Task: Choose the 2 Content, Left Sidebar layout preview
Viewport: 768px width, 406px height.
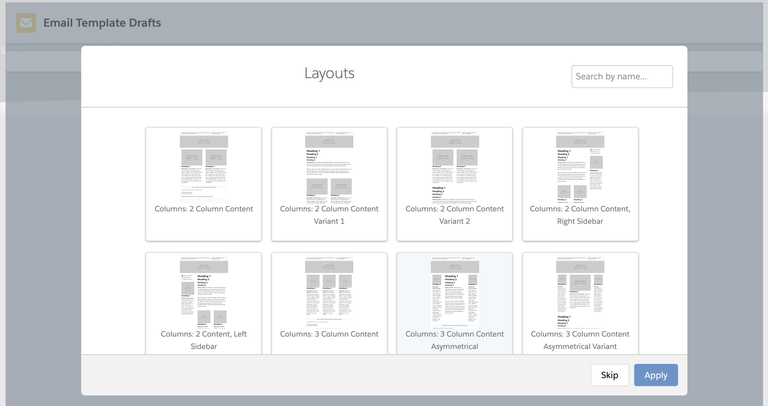Action: click(204, 292)
